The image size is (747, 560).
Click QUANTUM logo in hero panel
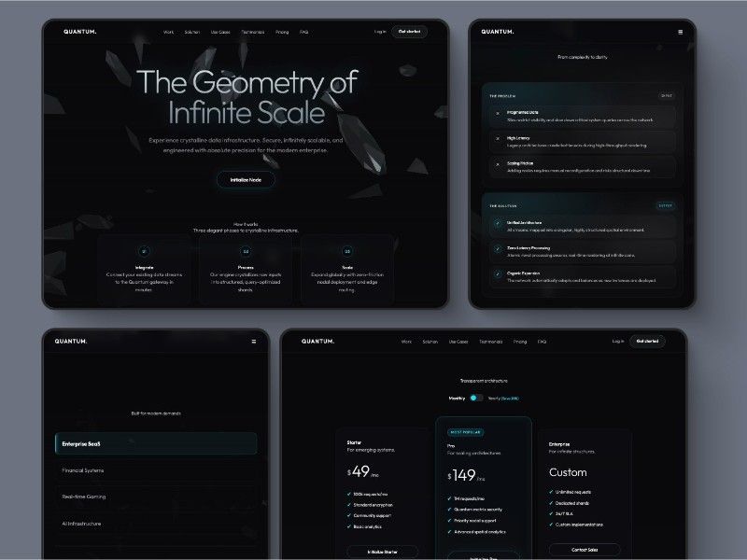click(80, 32)
